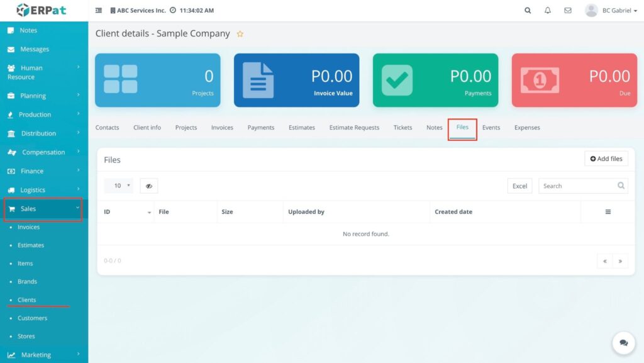This screenshot has height=363, width=644.
Task: Open the chat bubble icon
Action: coord(623,343)
